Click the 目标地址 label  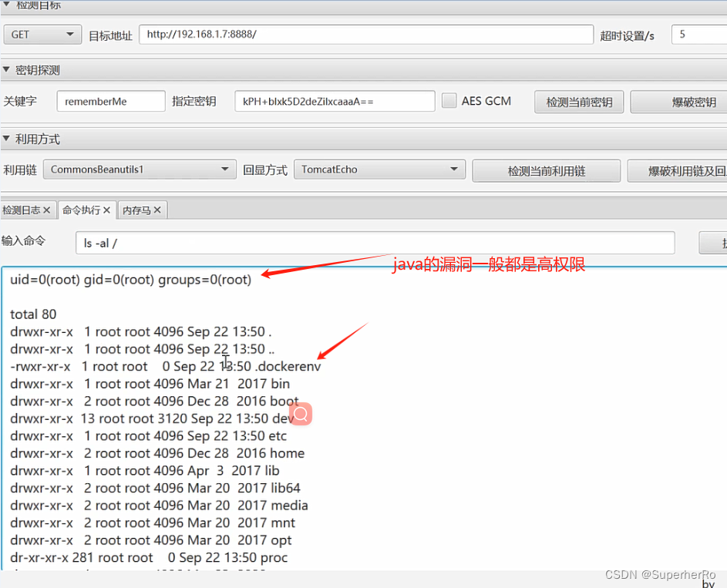[110, 35]
